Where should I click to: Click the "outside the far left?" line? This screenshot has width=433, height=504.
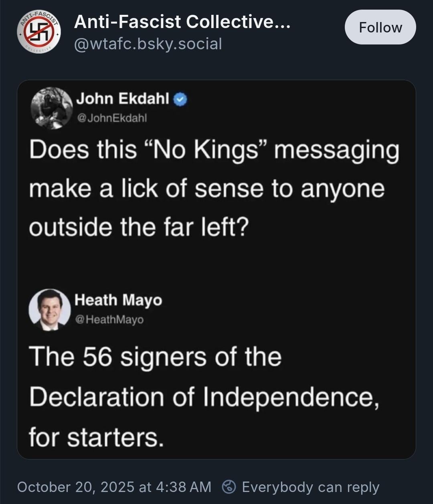[x=139, y=228]
